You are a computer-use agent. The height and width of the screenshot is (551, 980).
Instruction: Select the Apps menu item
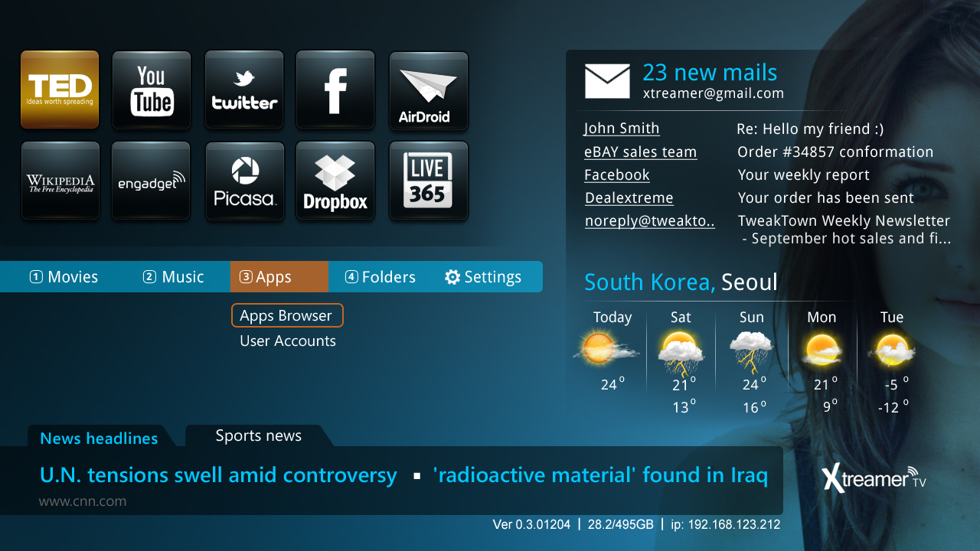point(279,277)
